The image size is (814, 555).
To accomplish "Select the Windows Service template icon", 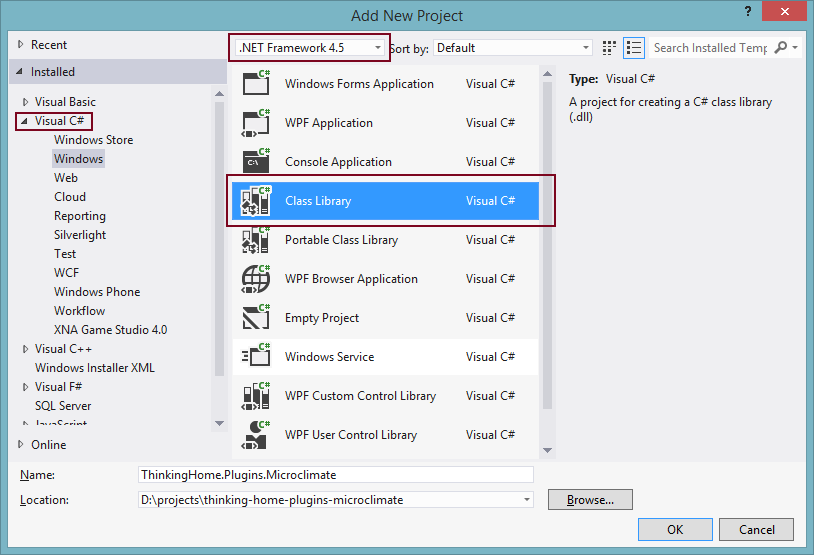I will pyautogui.click(x=256, y=356).
